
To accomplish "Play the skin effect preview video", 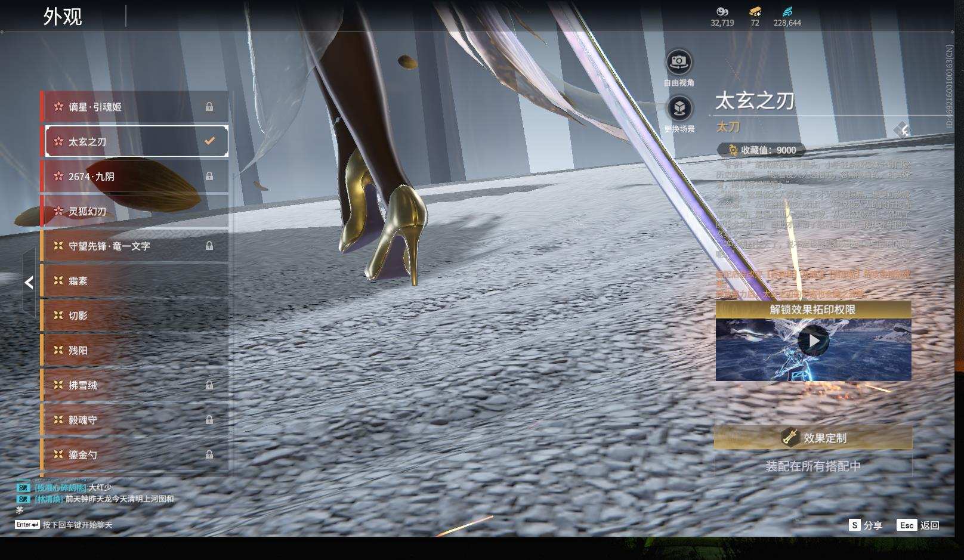I will 813,342.
